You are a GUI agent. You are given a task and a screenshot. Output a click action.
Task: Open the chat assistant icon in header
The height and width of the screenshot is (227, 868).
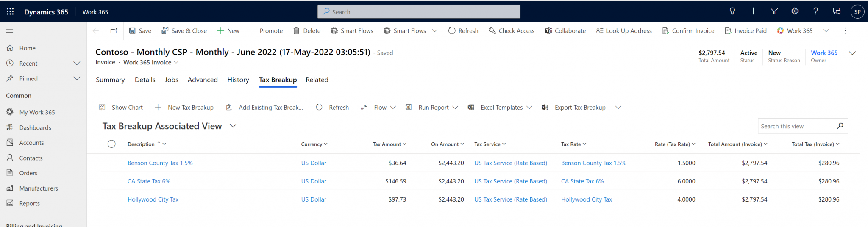click(837, 11)
